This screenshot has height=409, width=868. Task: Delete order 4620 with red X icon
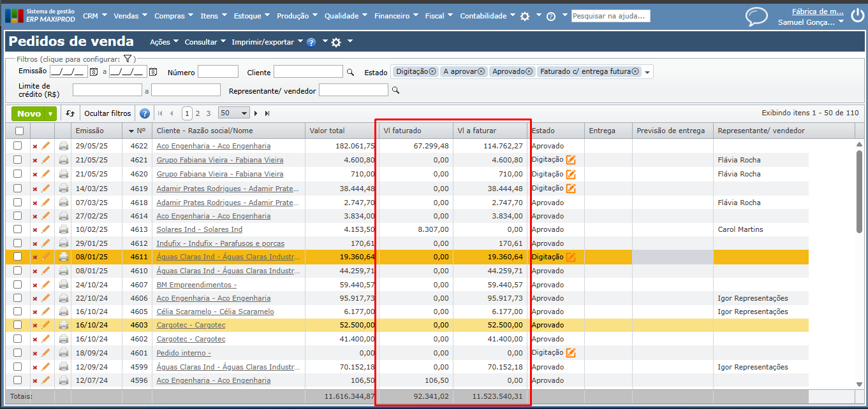(x=35, y=174)
